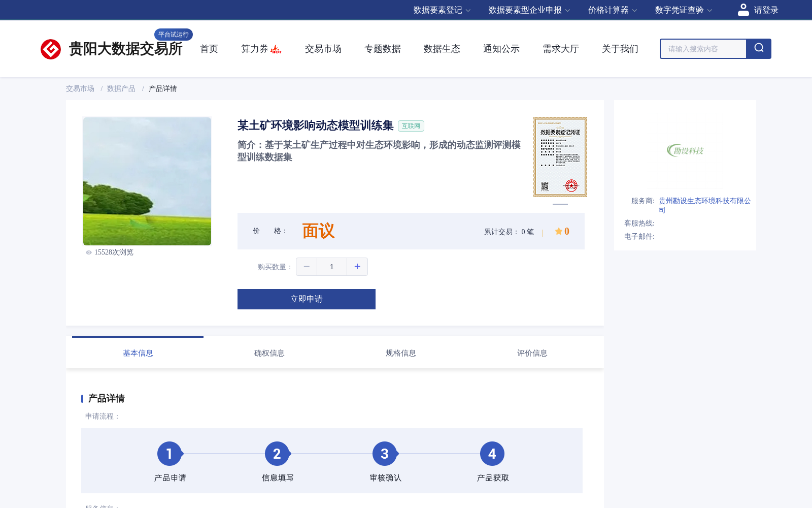812x508 pixels.
Task: Switch to 基本信息 tab
Action: tap(138, 353)
